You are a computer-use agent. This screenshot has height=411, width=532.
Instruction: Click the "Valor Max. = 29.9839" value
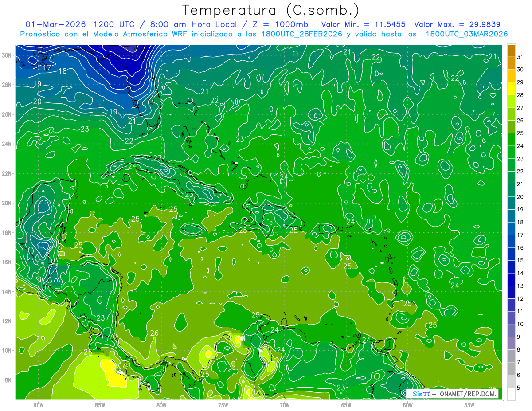point(457,24)
